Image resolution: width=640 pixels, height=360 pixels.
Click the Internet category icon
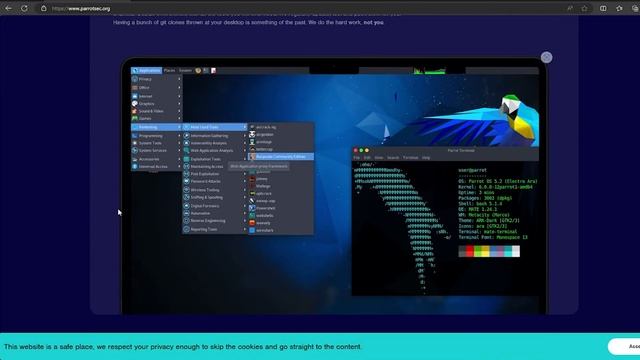135,96
